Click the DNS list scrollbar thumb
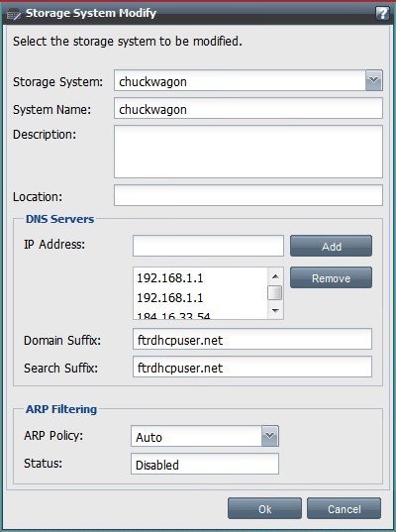 click(x=275, y=293)
